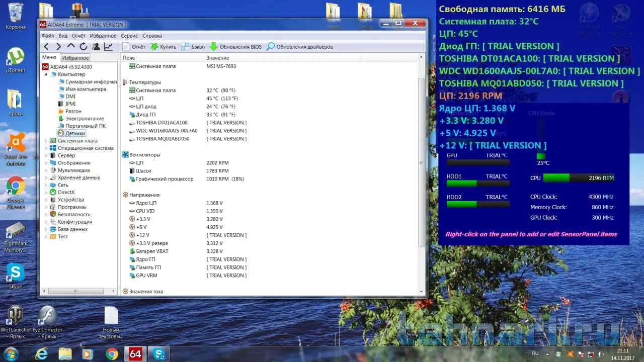The width and height of the screenshot is (644, 362).
Task: Click the Отчёт report toolbar button
Action: (x=134, y=47)
